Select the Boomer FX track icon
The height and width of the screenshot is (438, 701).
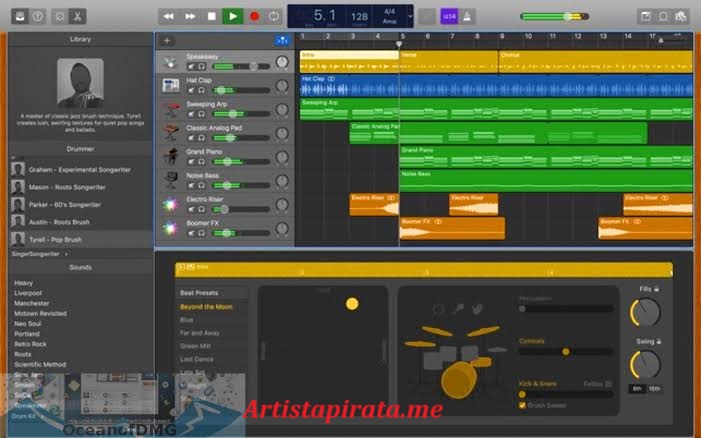(x=170, y=228)
